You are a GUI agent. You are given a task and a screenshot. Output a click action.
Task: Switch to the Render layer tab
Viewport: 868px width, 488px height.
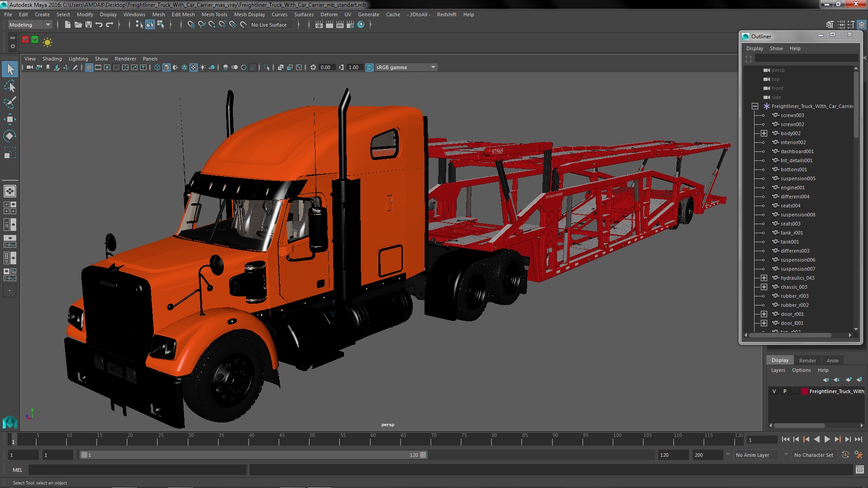807,361
